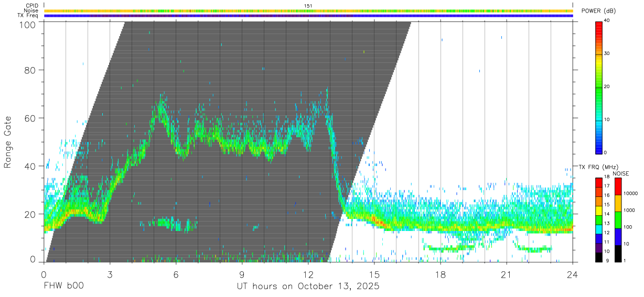
Task: Click the red segment of NOISE color bar
Action: pos(618,186)
